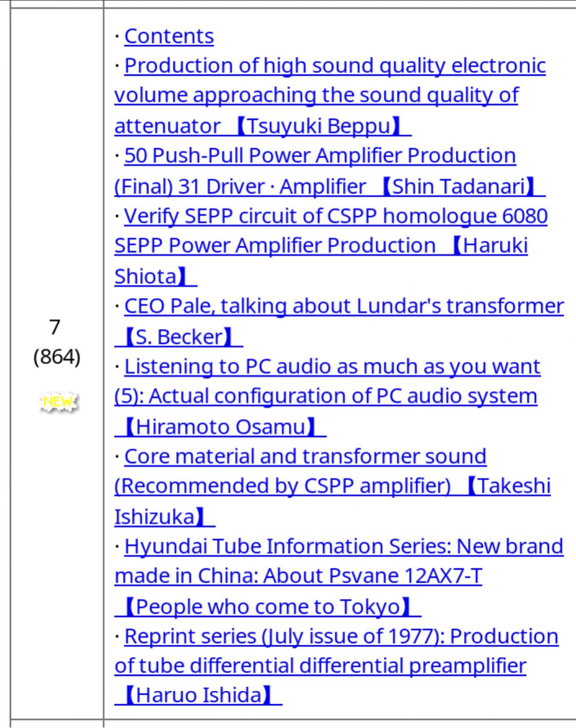Click About Psvane 12AX7-T text
Viewport: 576px width, 728px height.
pos(373,576)
